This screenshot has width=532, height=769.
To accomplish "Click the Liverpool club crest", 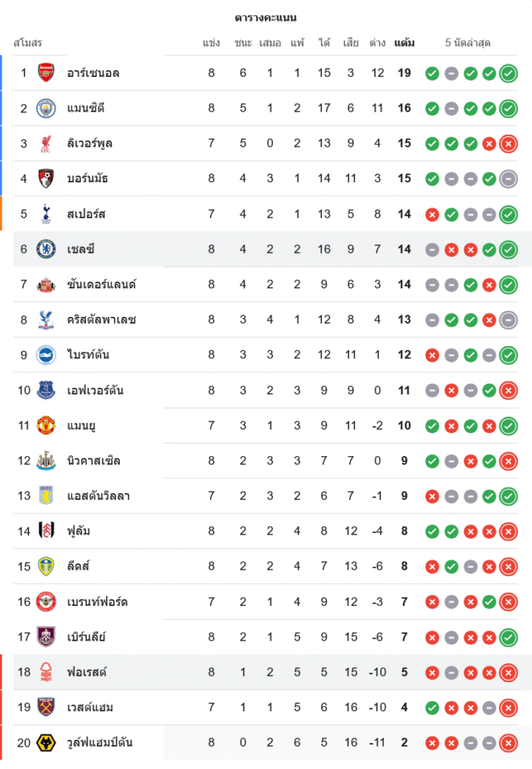I will pos(46,144).
